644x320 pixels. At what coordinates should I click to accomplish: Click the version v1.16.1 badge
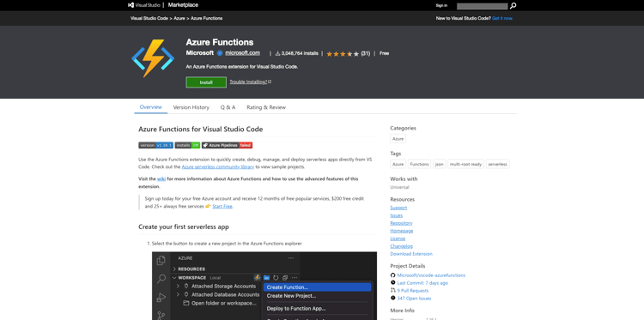(x=155, y=145)
